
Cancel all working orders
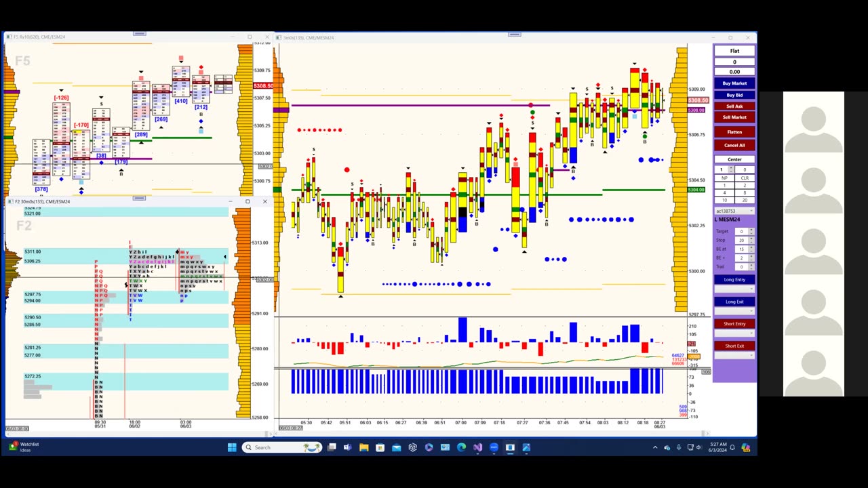click(x=734, y=145)
